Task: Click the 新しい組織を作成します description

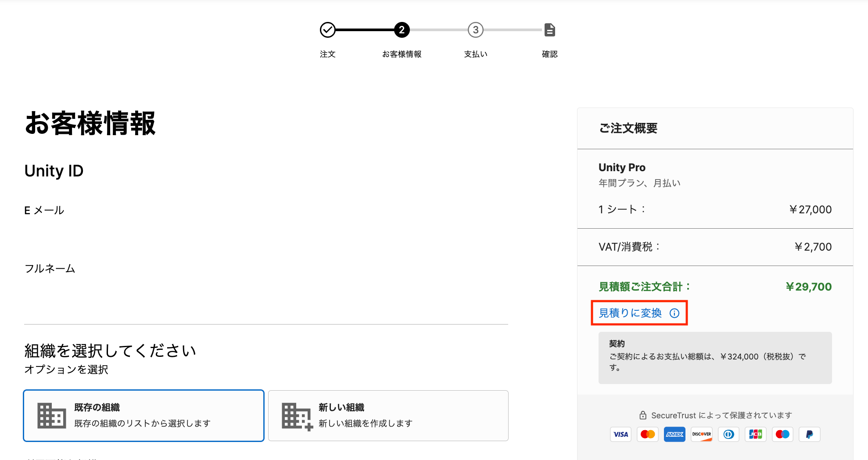Action: pyautogui.click(x=366, y=423)
